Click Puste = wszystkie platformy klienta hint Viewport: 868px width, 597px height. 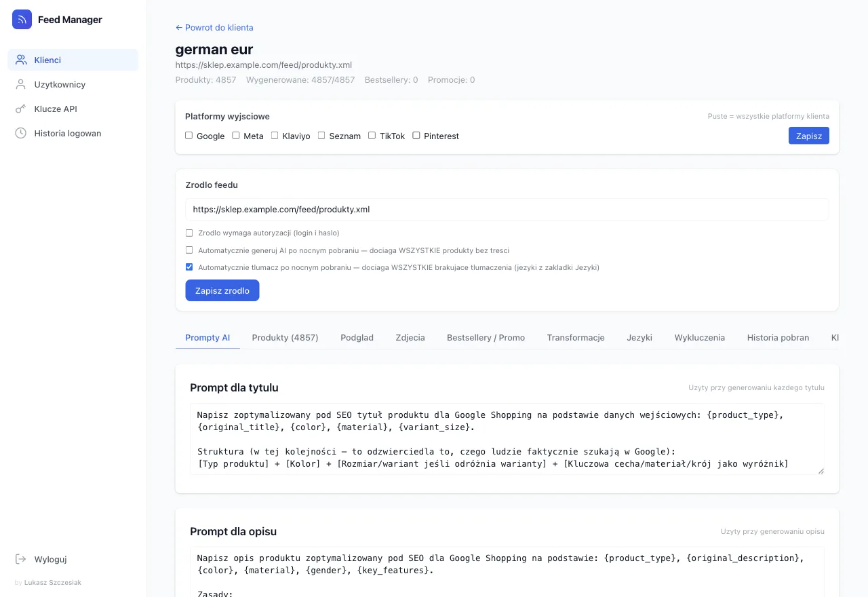[768, 116]
